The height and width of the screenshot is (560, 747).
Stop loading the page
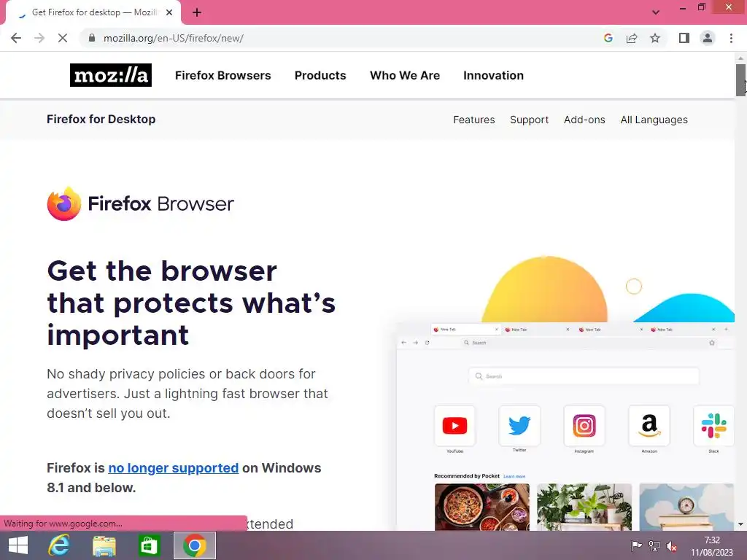pos(63,38)
